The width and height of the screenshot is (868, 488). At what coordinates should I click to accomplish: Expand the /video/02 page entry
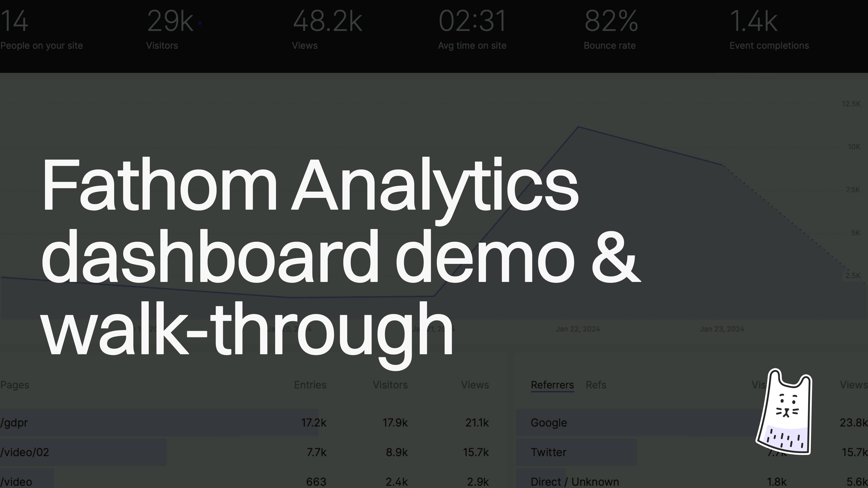tap(25, 452)
